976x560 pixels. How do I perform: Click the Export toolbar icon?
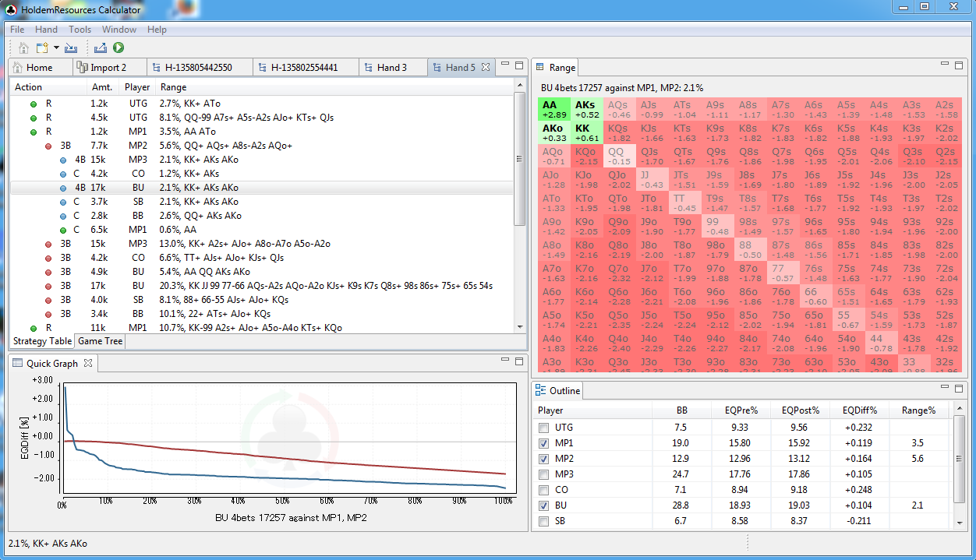pos(101,48)
